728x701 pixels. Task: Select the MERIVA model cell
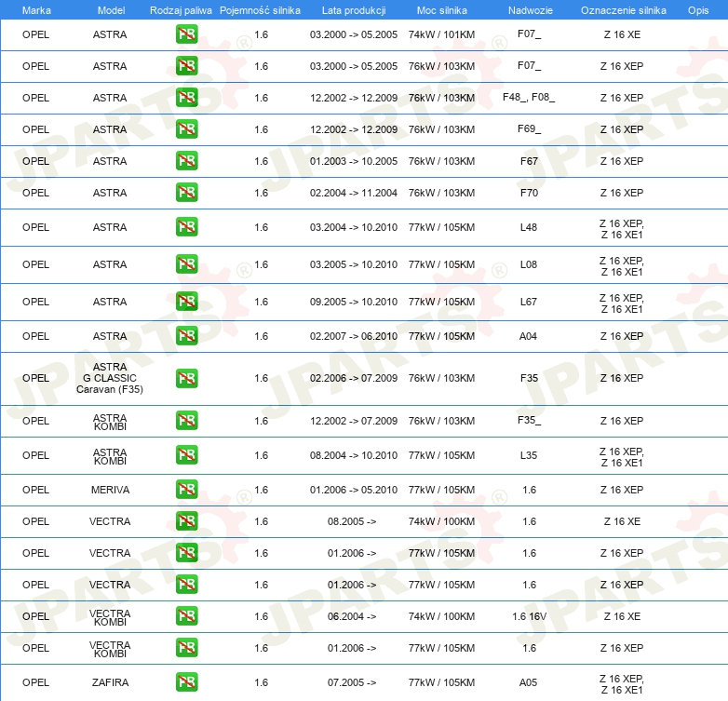tap(110, 490)
